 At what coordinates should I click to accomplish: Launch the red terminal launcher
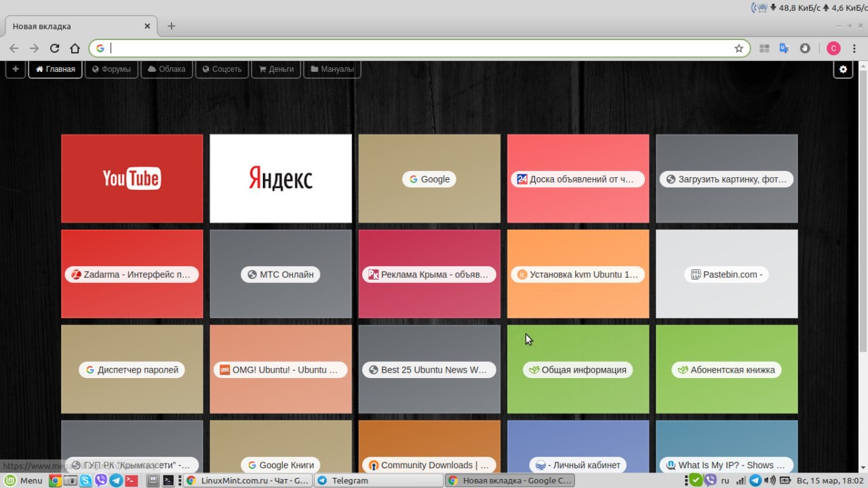coord(132,481)
